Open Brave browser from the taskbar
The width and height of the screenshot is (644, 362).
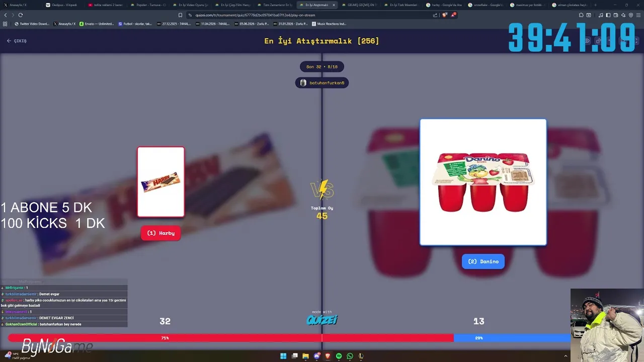click(328, 356)
